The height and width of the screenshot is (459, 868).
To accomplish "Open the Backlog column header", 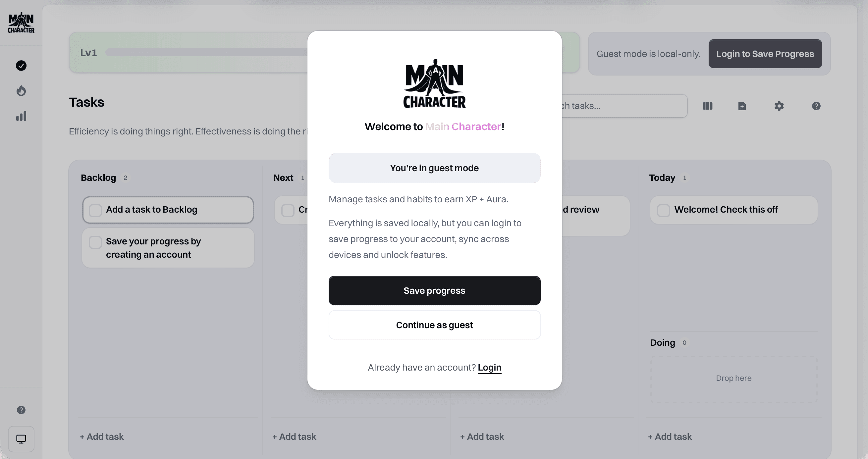I will (x=98, y=178).
